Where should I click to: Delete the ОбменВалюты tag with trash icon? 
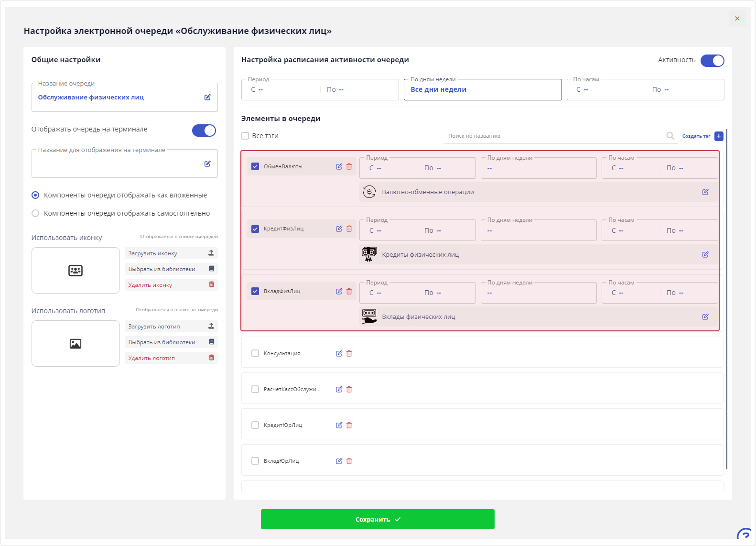(x=349, y=166)
